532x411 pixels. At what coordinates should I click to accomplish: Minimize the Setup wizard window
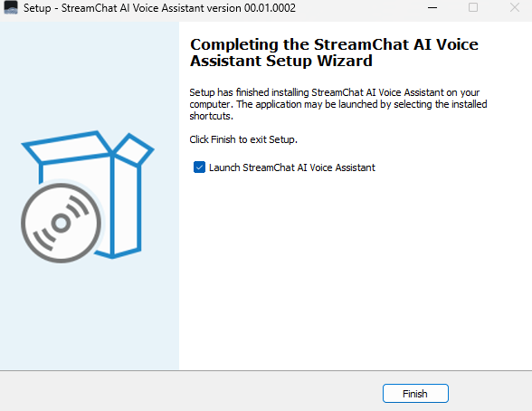click(432, 7)
